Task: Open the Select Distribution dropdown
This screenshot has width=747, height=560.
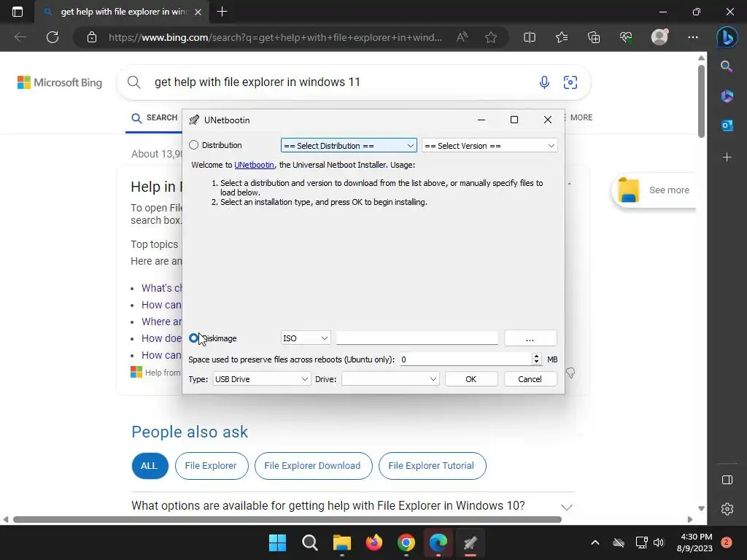Action: [x=349, y=146]
